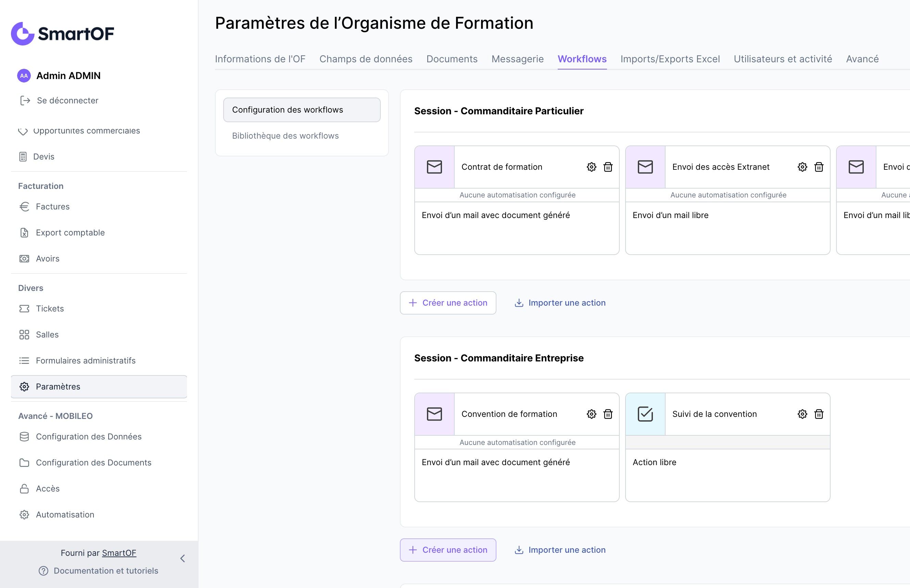Switch to the Messagerie tab

[517, 59]
